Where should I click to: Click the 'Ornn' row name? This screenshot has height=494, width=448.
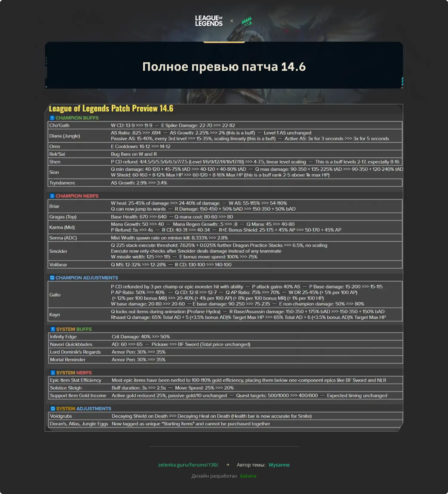pos(55,146)
